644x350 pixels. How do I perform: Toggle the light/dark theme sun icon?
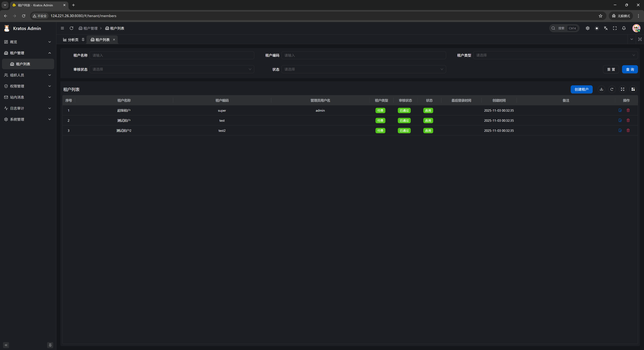(x=597, y=28)
